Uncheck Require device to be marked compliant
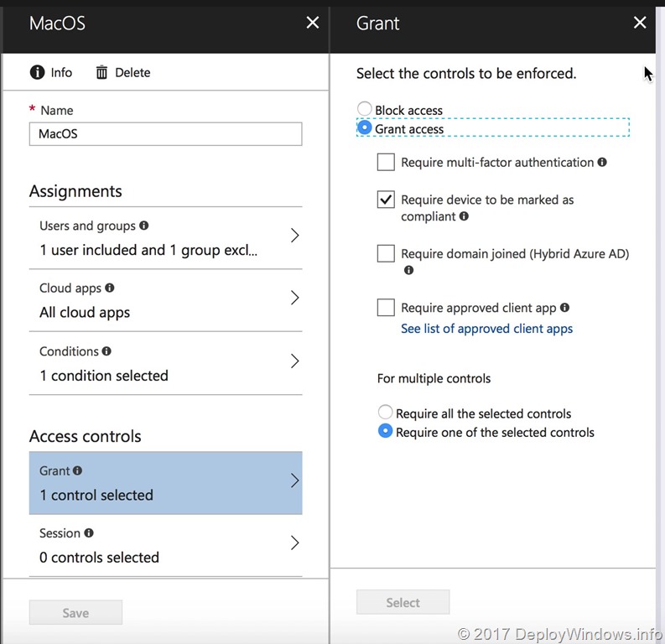The height and width of the screenshot is (644, 665). (x=386, y=200)
